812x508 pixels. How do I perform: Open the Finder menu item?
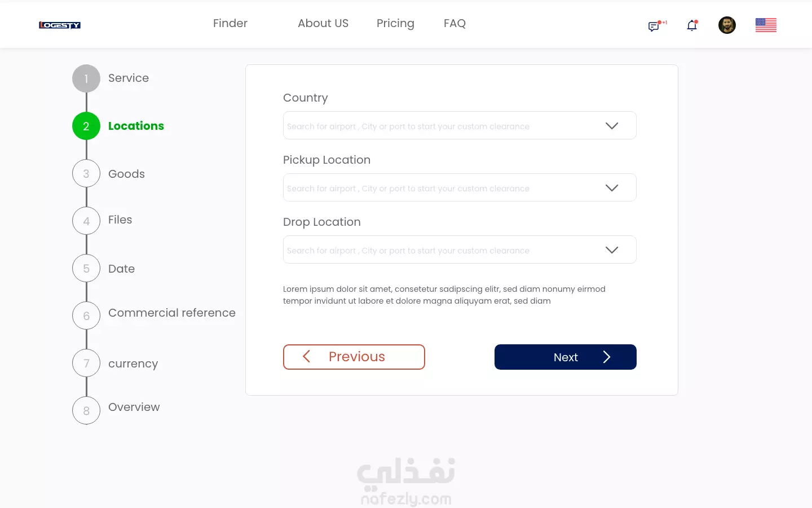pyautogui.click(x=230, y=23)
